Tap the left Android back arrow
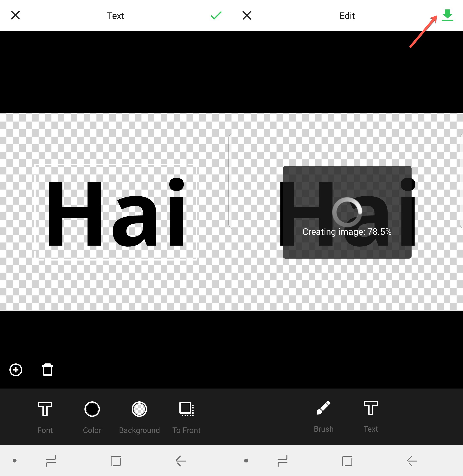Screen dimensions: 463x476 (x=180, y=461)
